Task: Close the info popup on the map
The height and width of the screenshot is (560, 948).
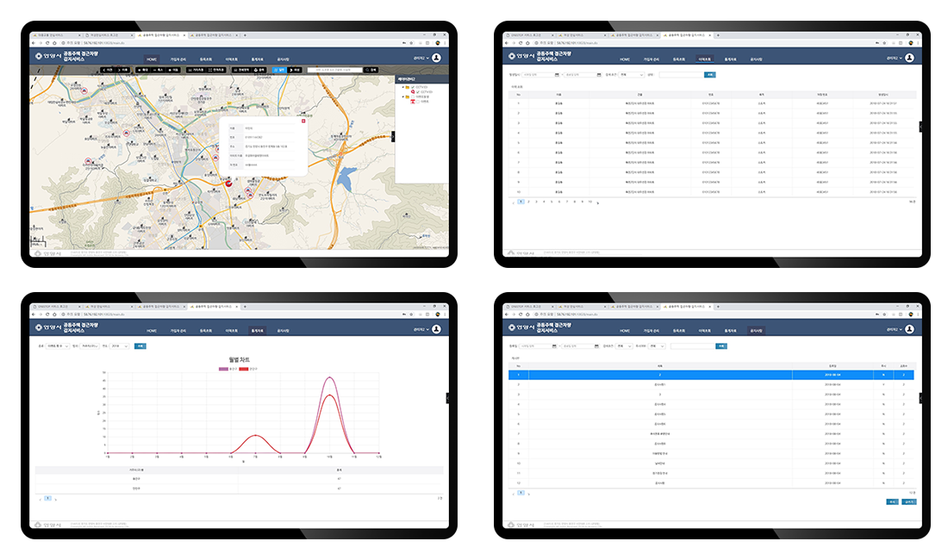Action: [x=302, y=120]
